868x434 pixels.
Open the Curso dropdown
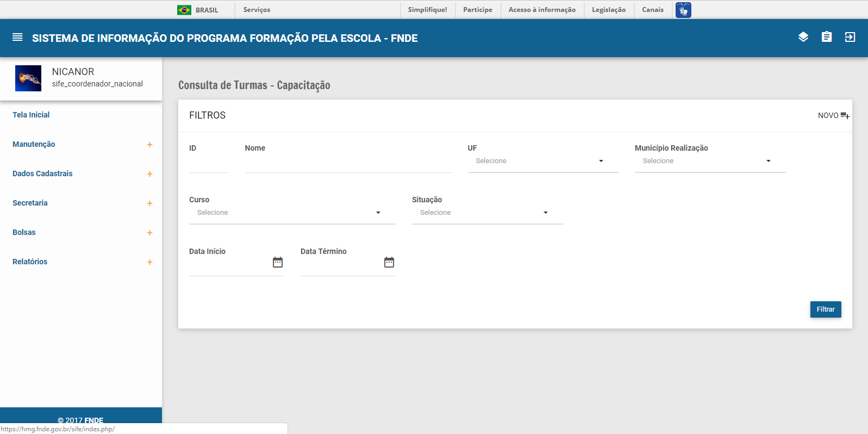click(x=292, y=213)
